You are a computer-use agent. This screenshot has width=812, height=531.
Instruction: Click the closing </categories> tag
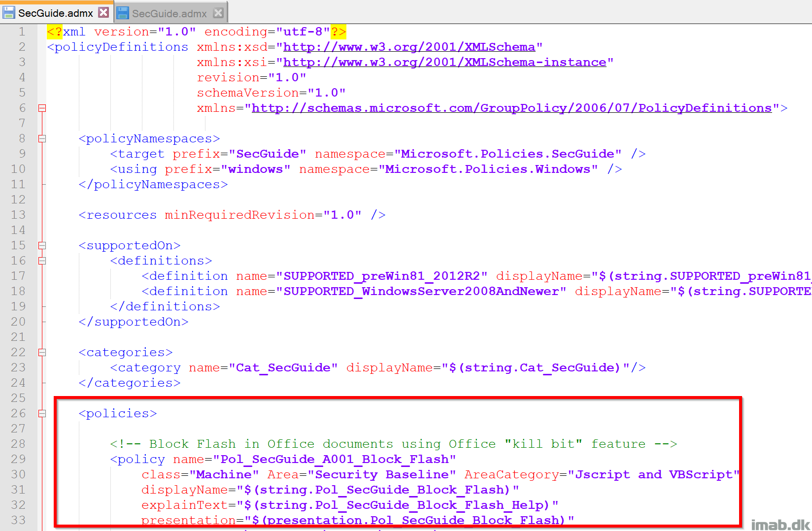[130, 383]
